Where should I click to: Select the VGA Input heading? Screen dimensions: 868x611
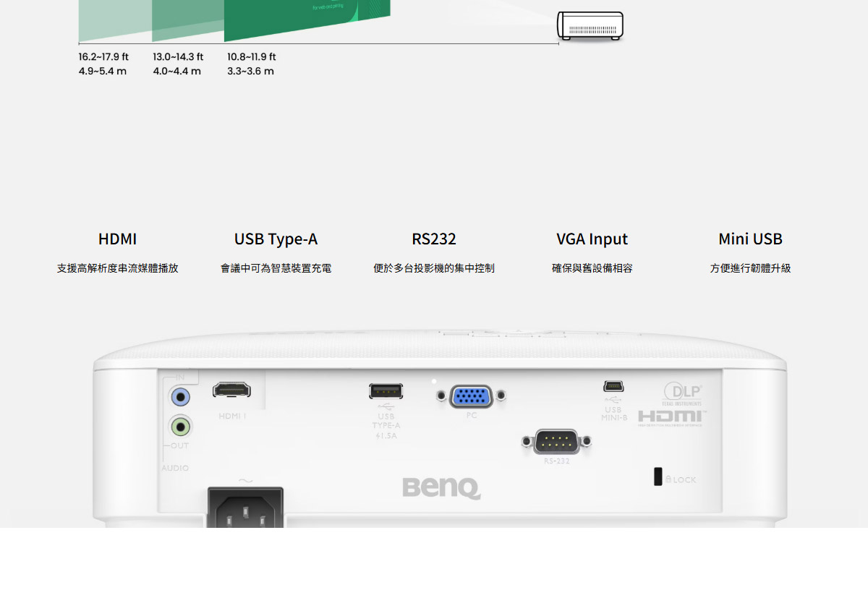click(592, 239)
